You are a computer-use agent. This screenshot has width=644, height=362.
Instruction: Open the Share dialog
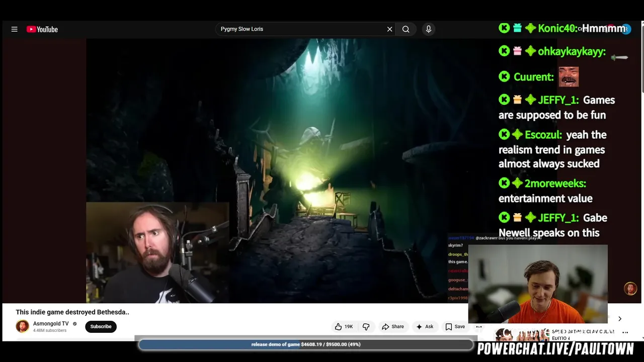point(392,326)
